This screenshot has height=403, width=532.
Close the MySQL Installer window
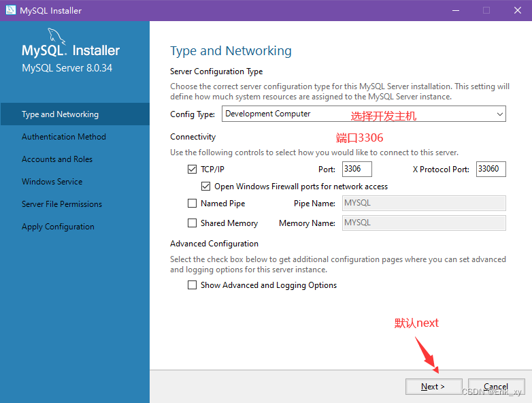518,10
